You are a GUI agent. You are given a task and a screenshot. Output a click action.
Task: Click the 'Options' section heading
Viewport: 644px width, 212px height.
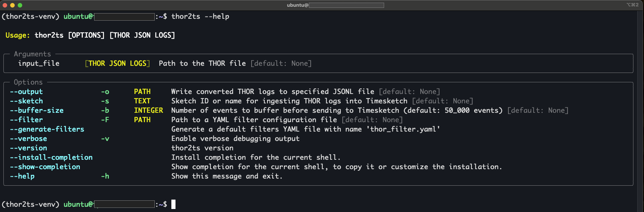[x=28, y=82]
